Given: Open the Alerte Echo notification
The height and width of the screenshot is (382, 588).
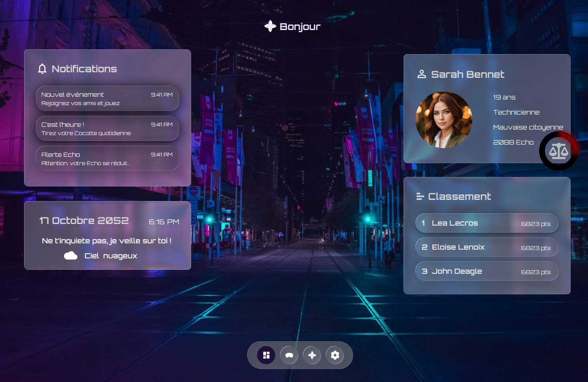Looking at the screenshot, I should coord(107,158).
